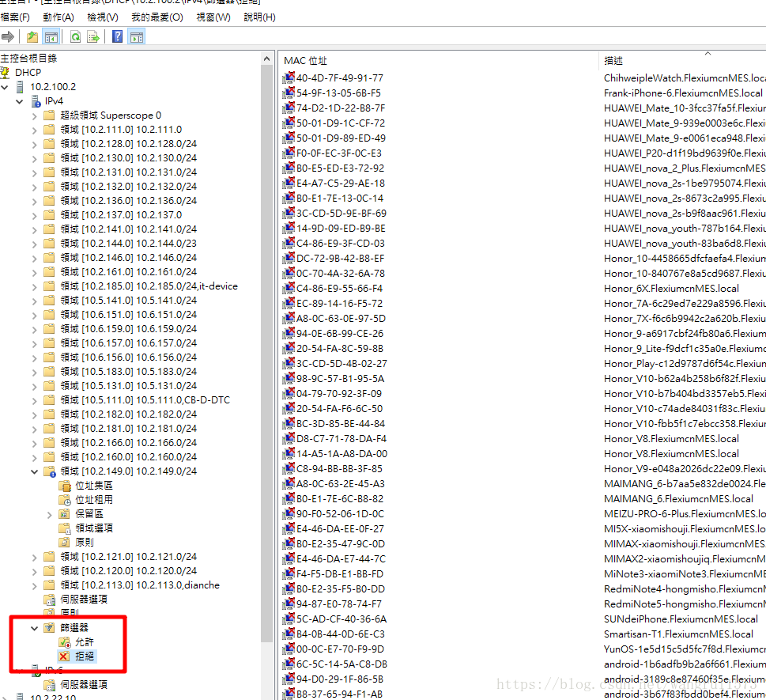
Task: Click the 保留區 reservations icon
Action: 64,514
